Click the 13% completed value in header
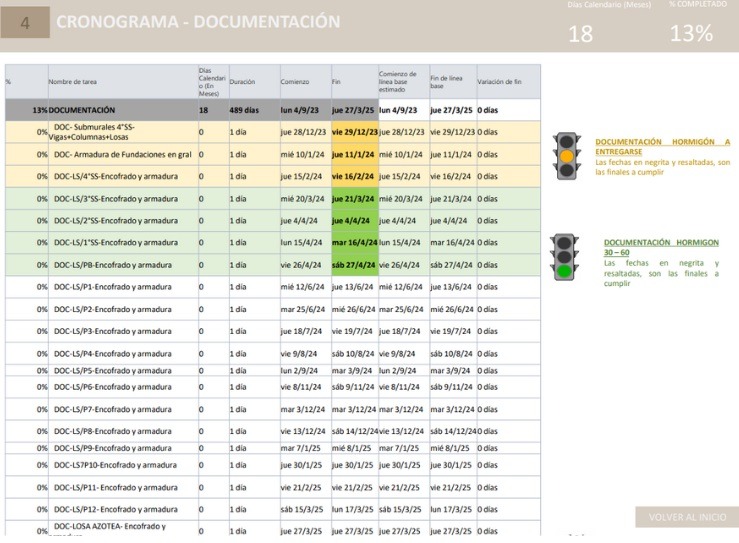The height and width of the screenshot is (543, 739). click(x=691, y=33)
